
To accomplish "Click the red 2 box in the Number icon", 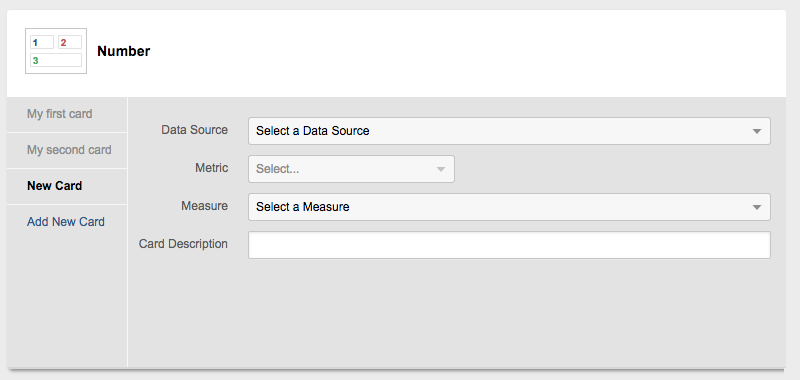I will coord(70,42).
